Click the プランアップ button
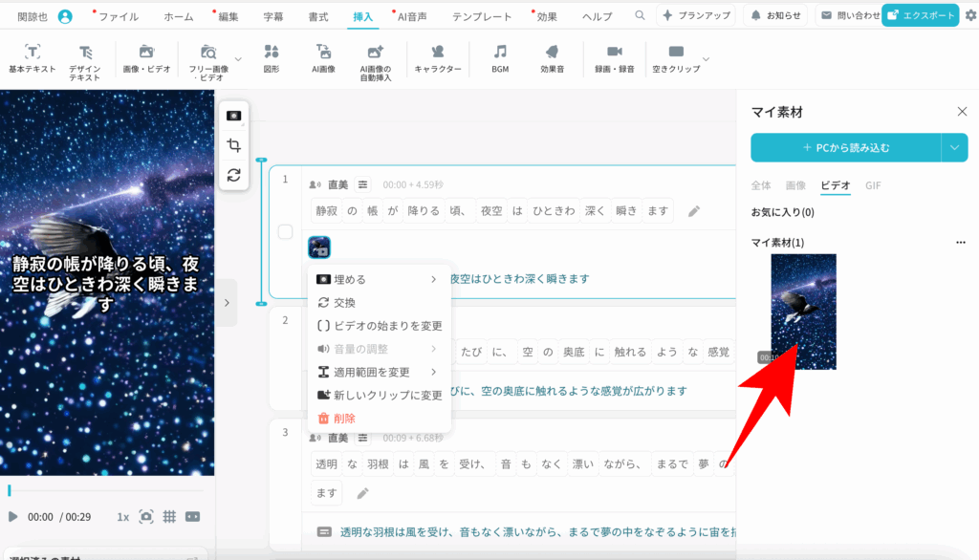The width and height of the screenshot is (979, 560). pyautogui.click(x=696, y=15)
